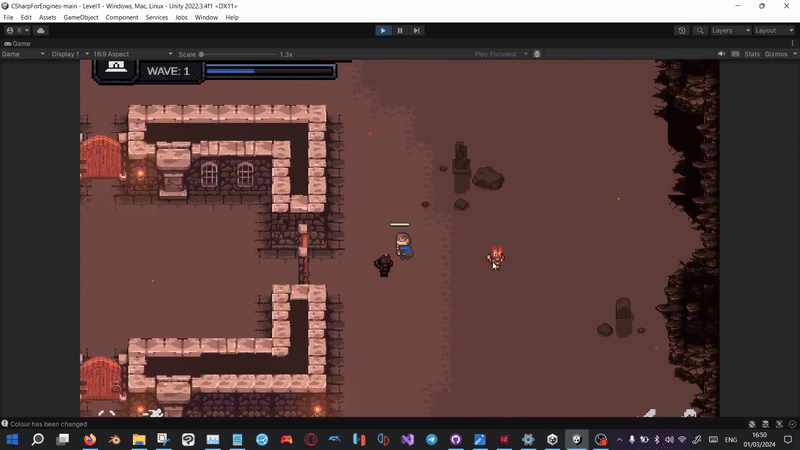Open the Layout dropdown
800x450 pixels.
coord(772,30)
